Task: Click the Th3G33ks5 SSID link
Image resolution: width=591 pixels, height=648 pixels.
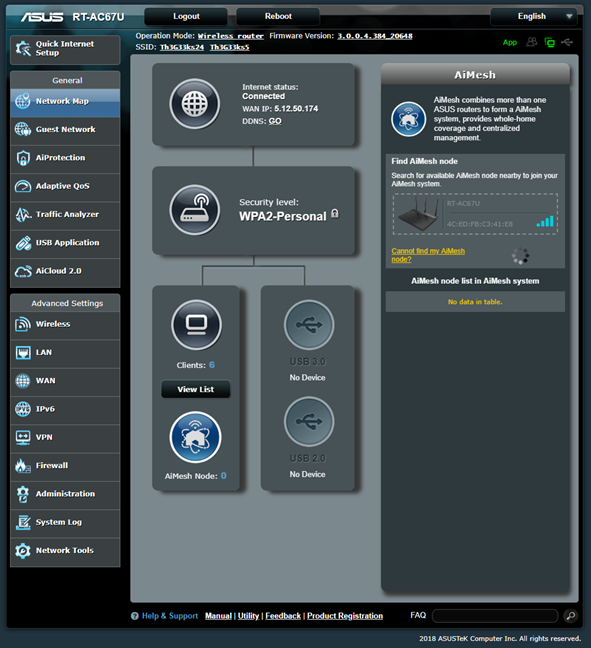Action: (x=229, y=47)
